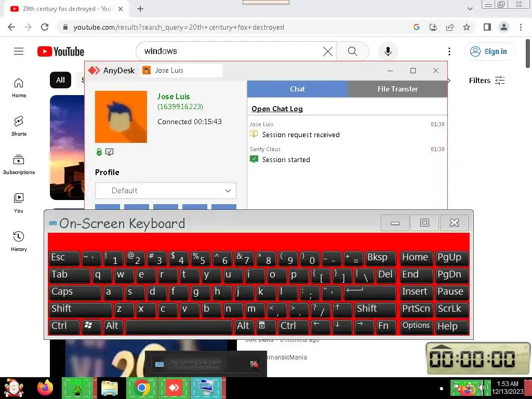Click the Fn key on keyboard
The width and height of the screenshot is (532, 399).
(x=386, y=326)
